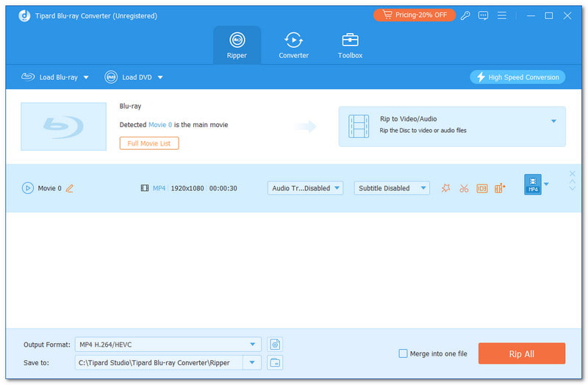Click the Save to path field
This screenshot has height=385, width=588.
(159, 363)
